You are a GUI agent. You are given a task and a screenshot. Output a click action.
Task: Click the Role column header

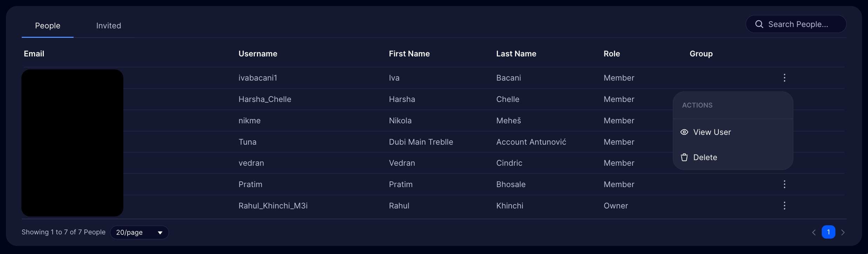pyautogui.click(x=611, y=54)
